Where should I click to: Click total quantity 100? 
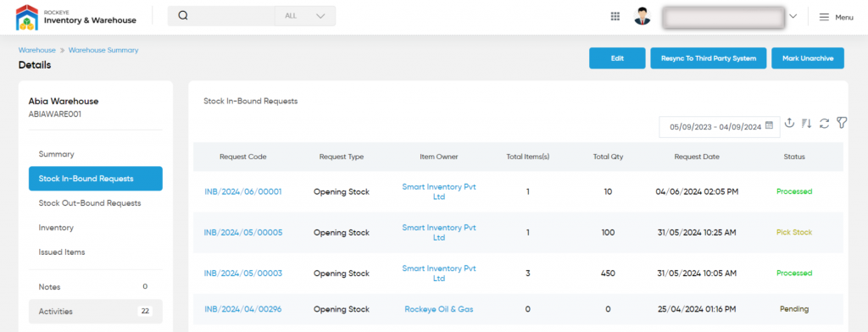pos(608,232)
